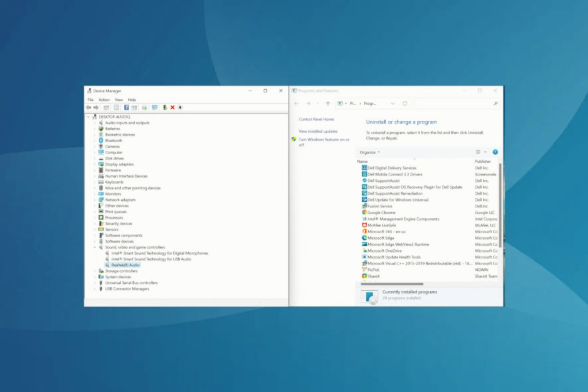Click the Bluetooth category icon in device tree

coord(101,141)
